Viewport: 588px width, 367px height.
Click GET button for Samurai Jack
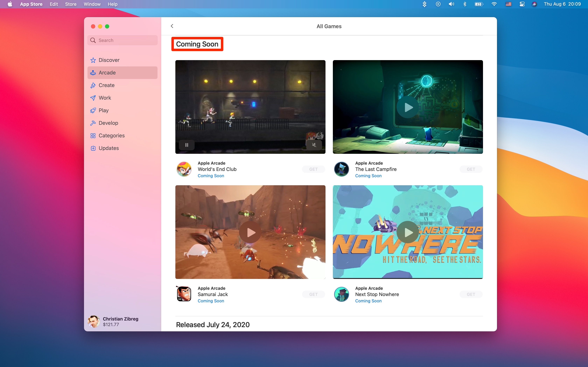click(313, 294)
